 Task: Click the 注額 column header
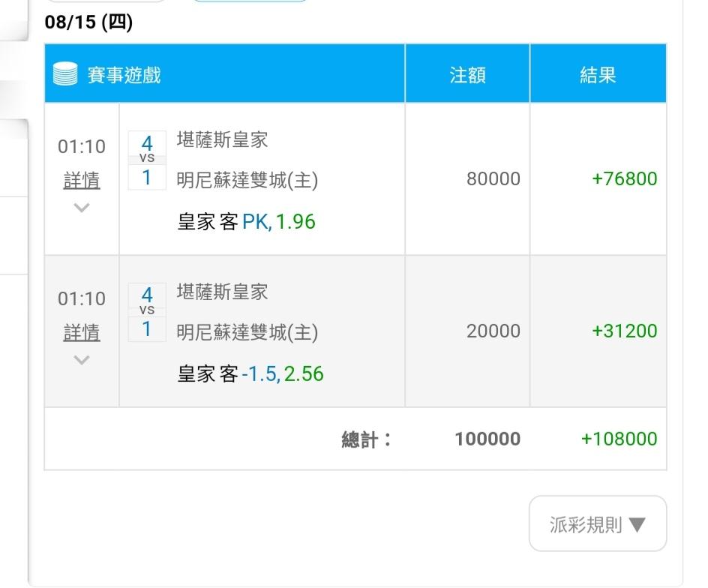pos(467,73)
